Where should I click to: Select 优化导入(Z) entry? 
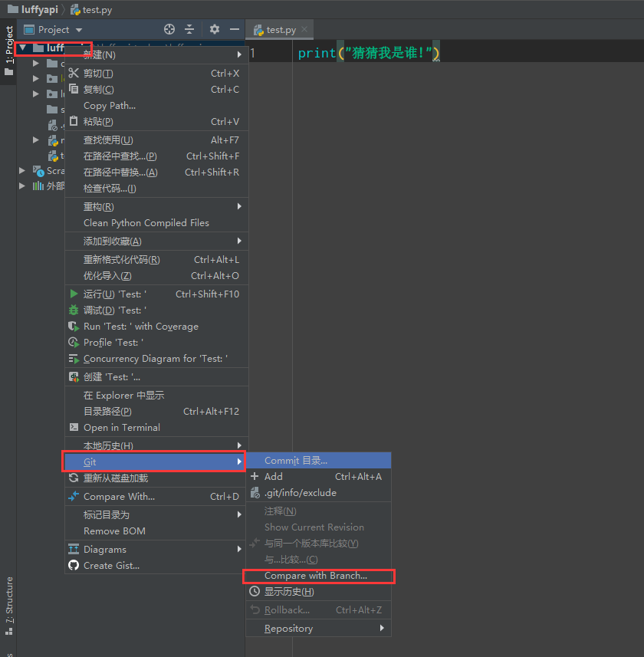pyautogui.click(x=156, y=276)
